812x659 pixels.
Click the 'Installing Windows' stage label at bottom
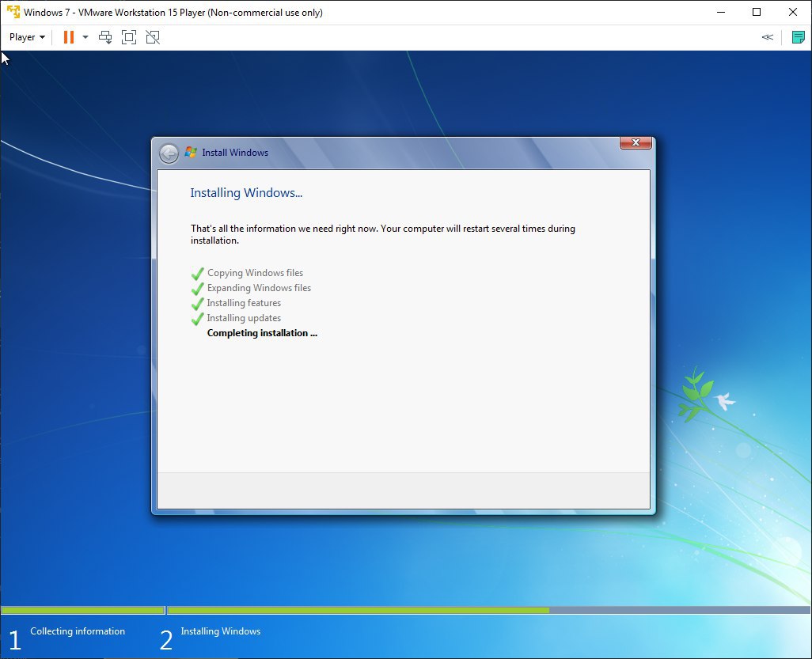tap(221, 631)
